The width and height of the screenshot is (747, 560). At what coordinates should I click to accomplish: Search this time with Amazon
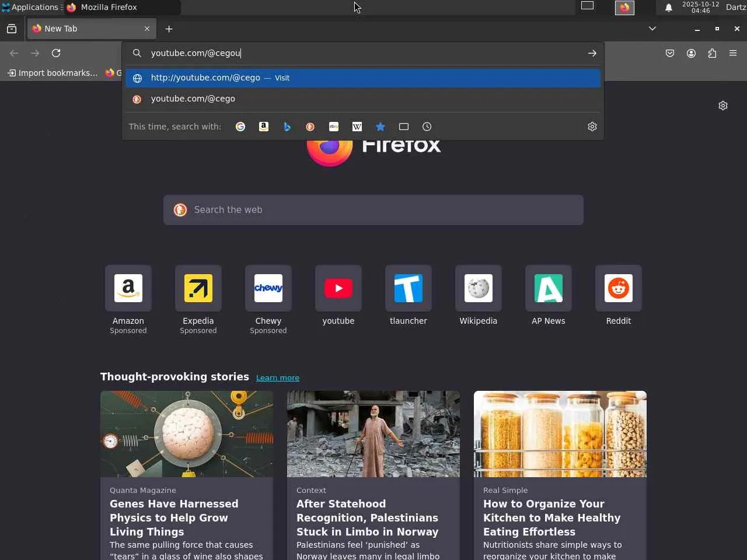point(264,127)
